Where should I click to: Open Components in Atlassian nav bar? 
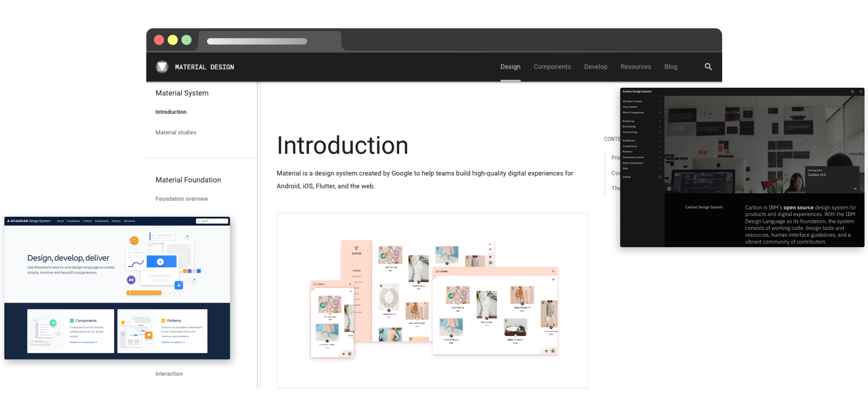[x=102, y=221]
